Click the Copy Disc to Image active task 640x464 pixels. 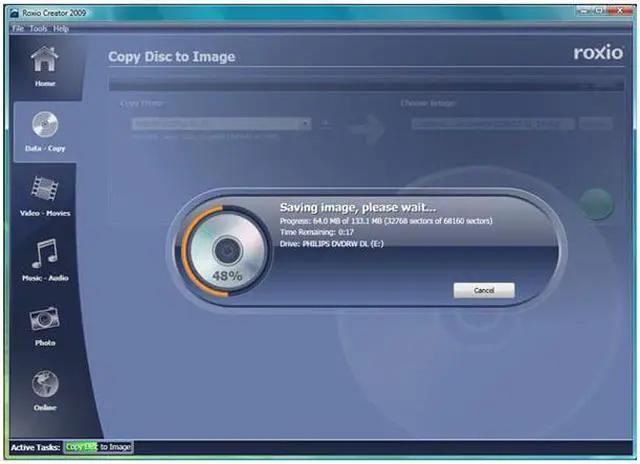tap(98, 447)
